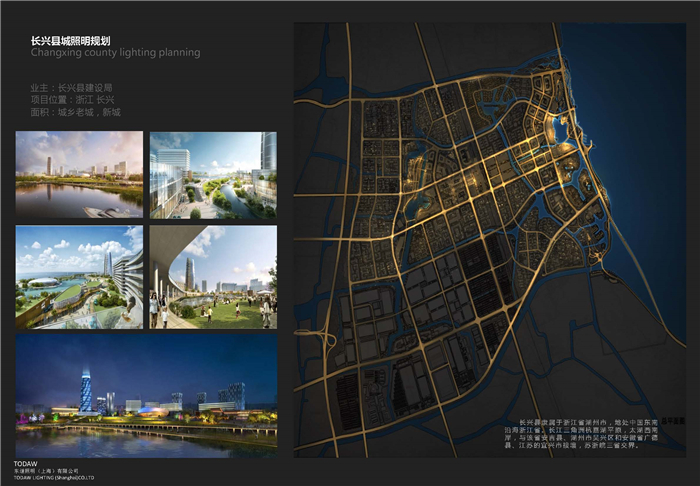700x486 pixels.
Task: Open the riverside city skyline daytime rendering
Action: [x=79, y=174]
